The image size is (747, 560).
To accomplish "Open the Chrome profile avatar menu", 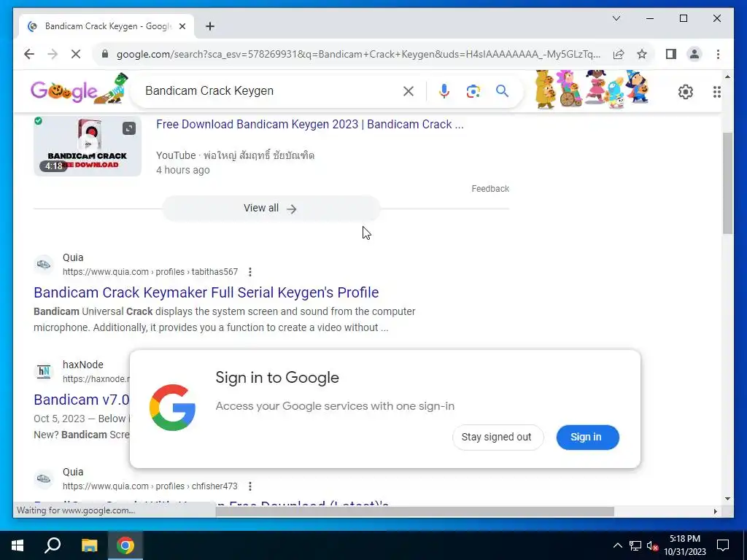I will [694, 54].
